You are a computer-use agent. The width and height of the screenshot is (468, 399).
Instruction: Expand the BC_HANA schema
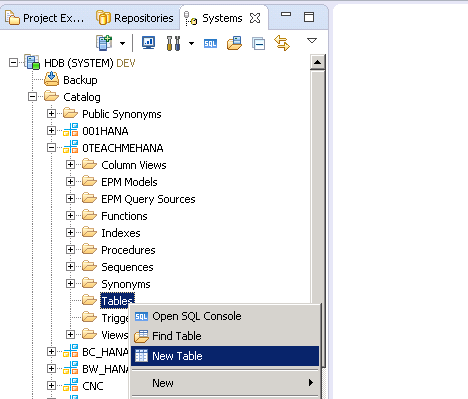click(51, 351)
